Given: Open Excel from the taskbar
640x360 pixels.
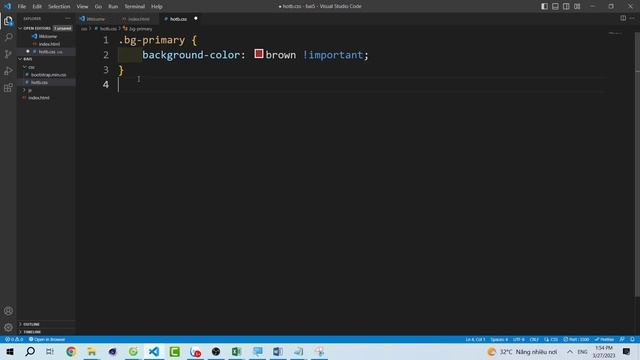Looking at the screenshot, I should click(236, 351).
